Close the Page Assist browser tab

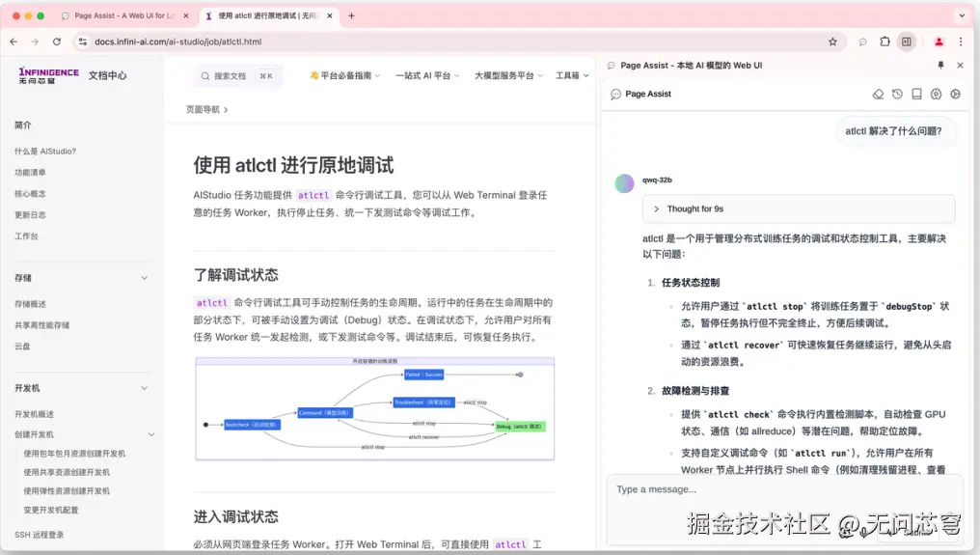click(185, 15)
